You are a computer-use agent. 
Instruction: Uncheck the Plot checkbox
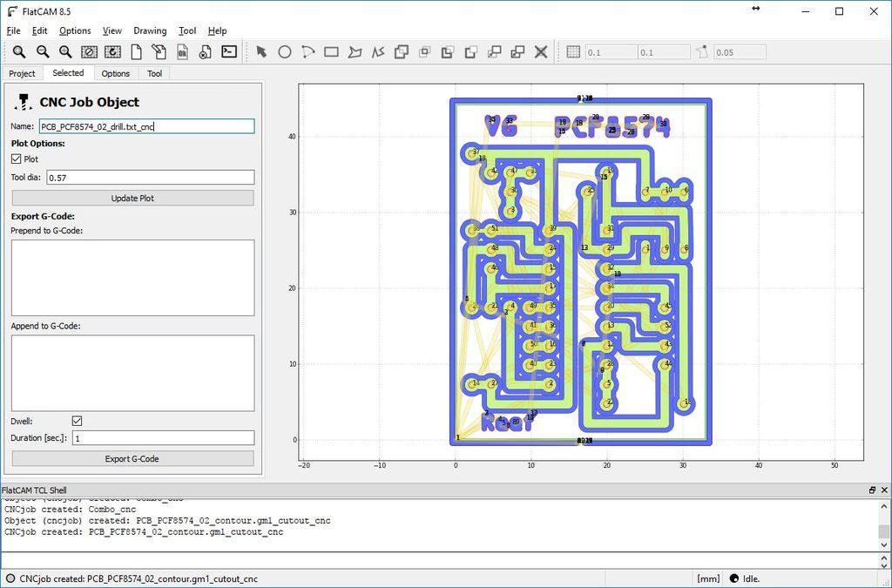pos(17,159)
